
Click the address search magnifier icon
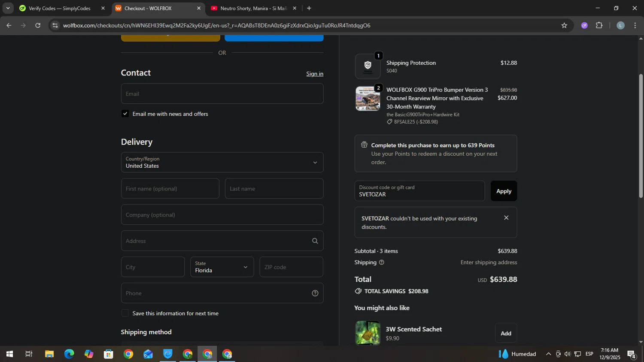pyautogui.click(x=315, y=241)
